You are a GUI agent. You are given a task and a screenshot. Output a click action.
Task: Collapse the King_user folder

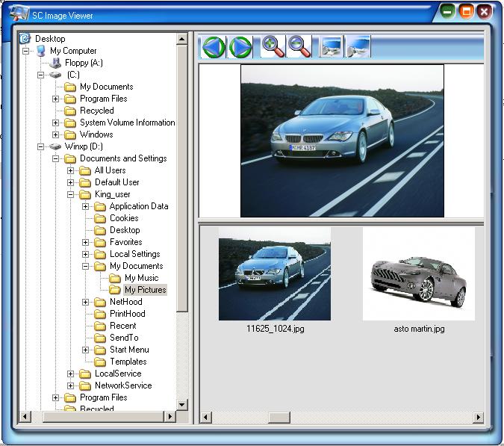click(x=70, y=194)
